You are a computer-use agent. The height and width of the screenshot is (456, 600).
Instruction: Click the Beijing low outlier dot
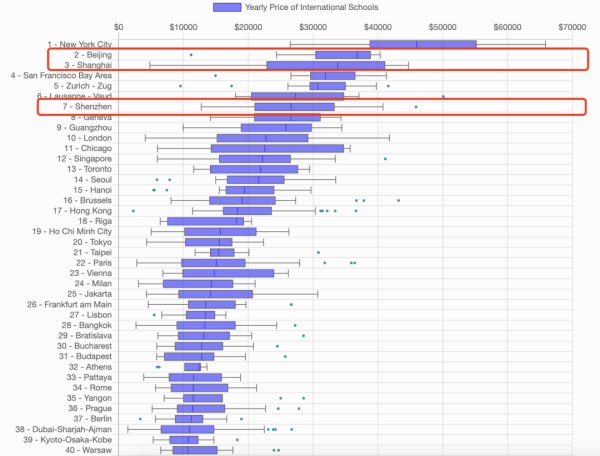click(191, 55)
